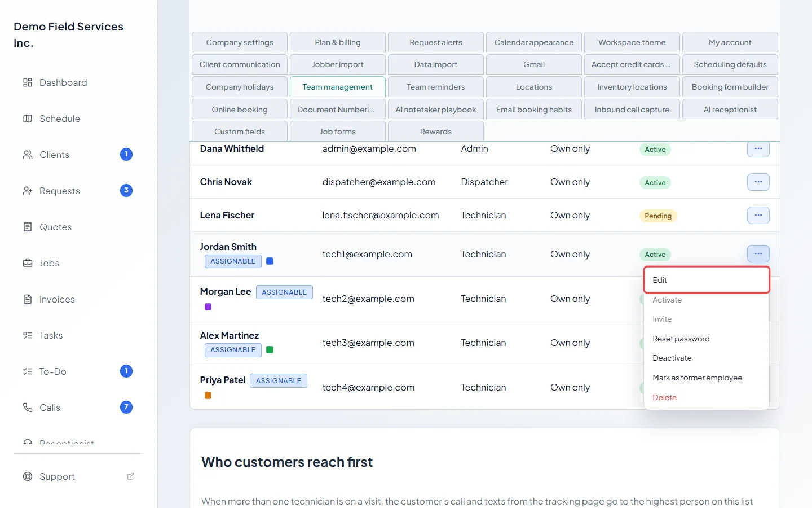Click the Support external link icon
This screenshot has width=812, height=508.
coord(131,476)
